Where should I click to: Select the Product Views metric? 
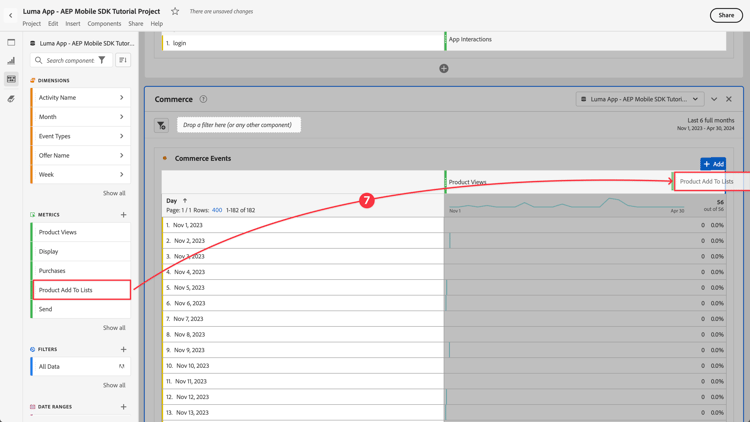pos(81,232)
